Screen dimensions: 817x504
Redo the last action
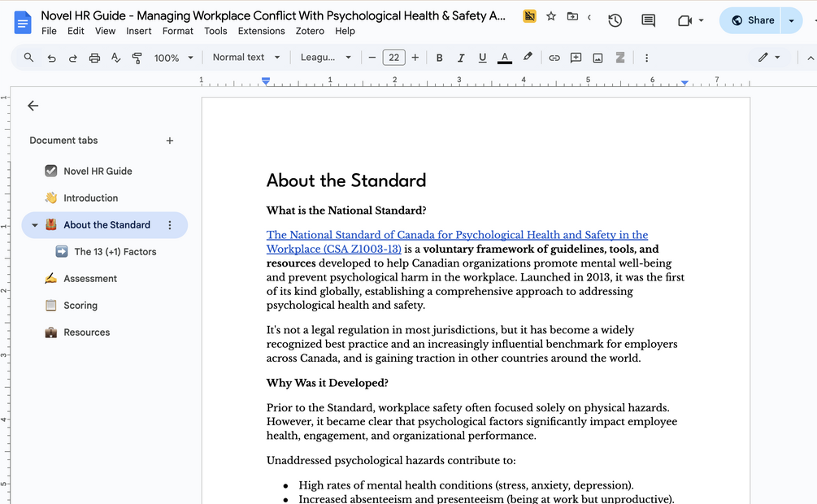(x=73, y=58)
